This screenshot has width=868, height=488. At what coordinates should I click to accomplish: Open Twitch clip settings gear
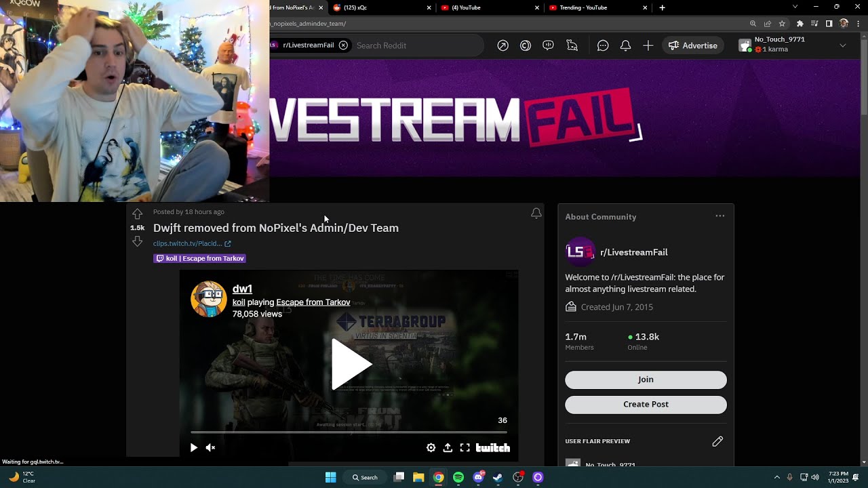coord(431,447)
